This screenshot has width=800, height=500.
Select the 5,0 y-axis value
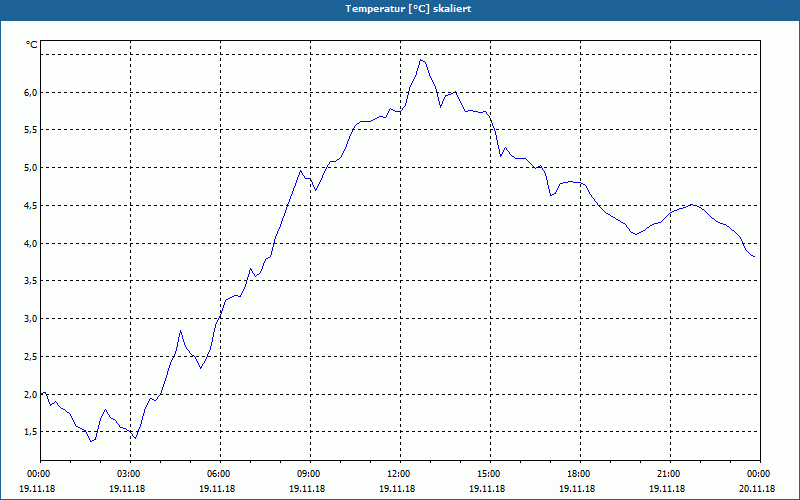pyautogui.click(x=31, y=168)
